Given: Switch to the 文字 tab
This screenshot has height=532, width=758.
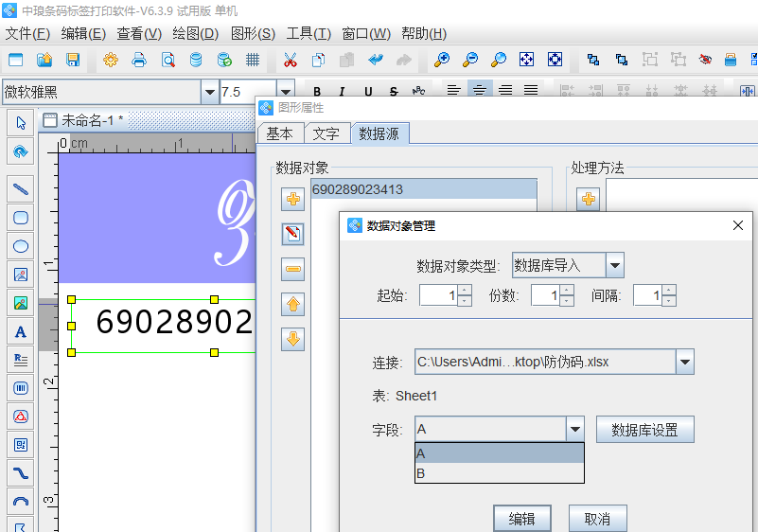Looking at the screenshot, I should [x=326, y=133].
